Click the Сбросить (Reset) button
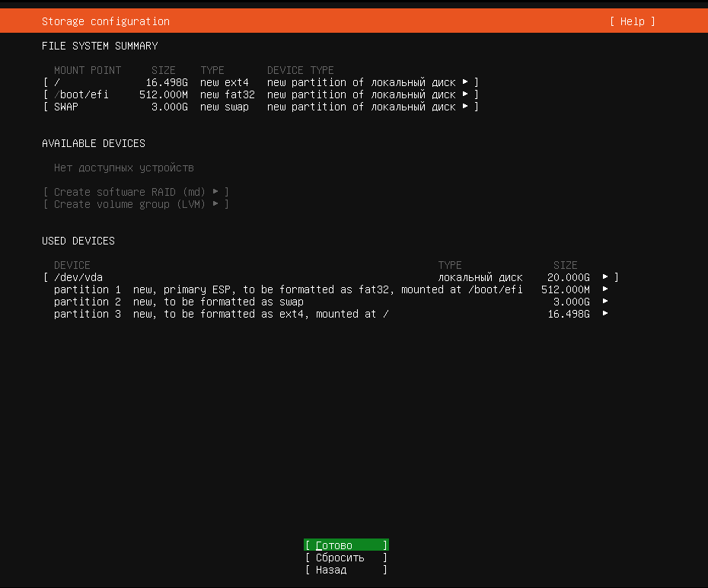The image size is (708, 588). tap(346, 558)
